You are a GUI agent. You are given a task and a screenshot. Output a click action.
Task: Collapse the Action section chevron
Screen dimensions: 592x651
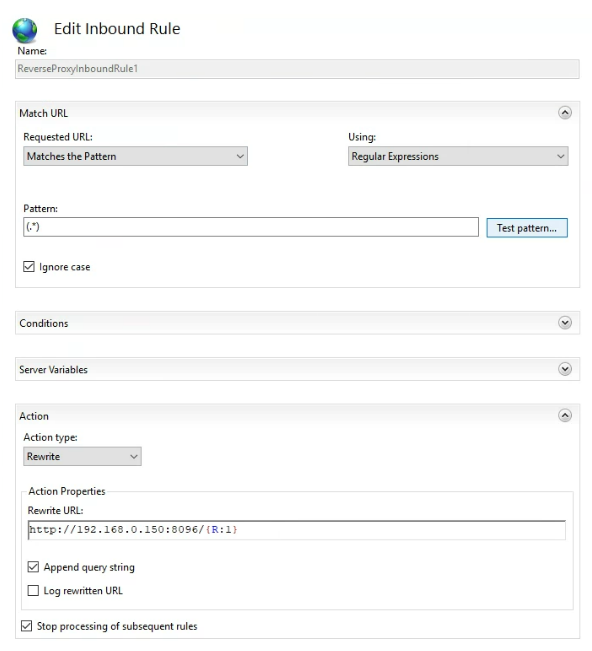(x=565, y=415)
